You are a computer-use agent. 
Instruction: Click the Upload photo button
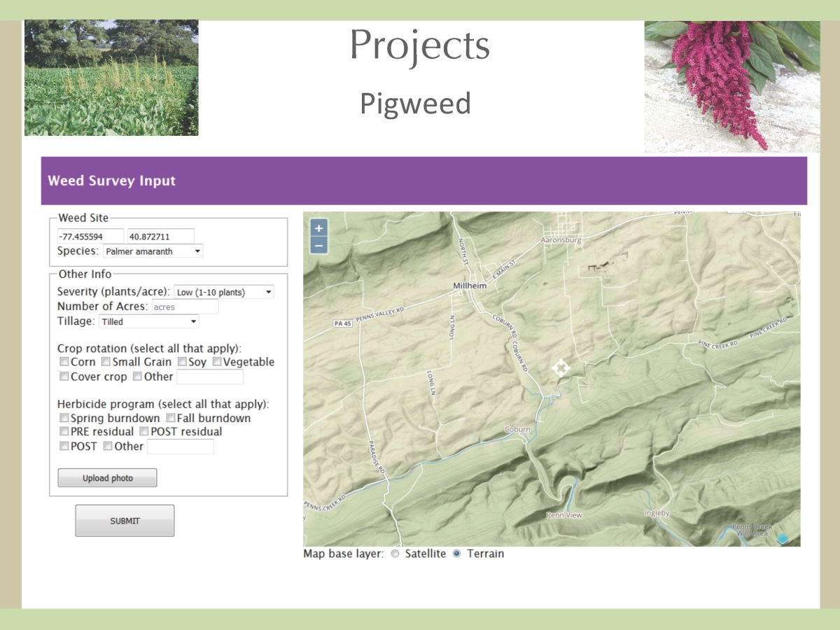coord(107,478)
